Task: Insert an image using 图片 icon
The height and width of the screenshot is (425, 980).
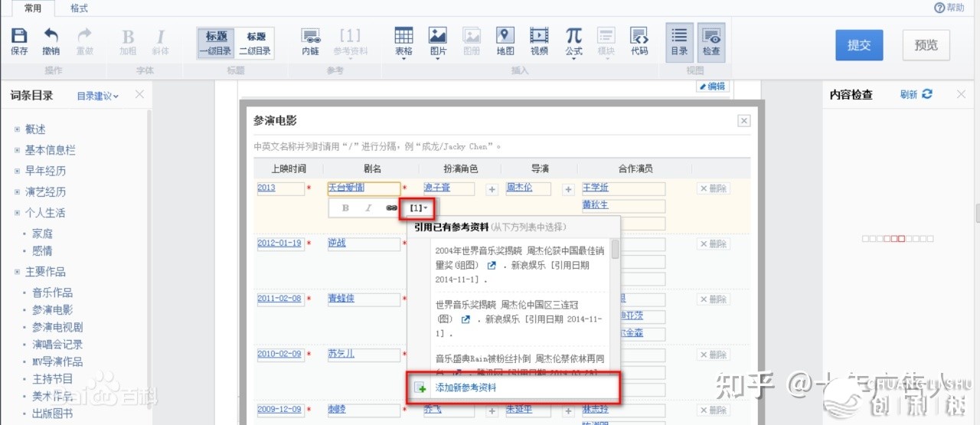Action: coord(438,36)
